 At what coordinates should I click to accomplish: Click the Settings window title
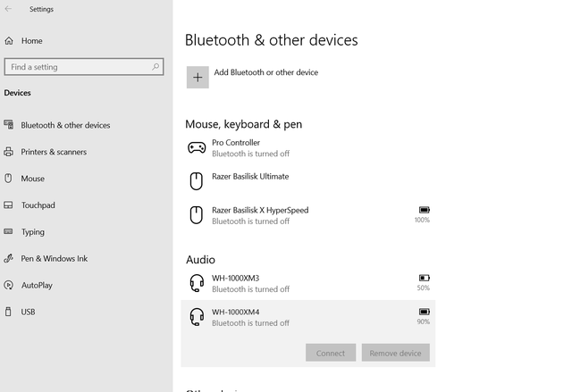tap(41, 9)
